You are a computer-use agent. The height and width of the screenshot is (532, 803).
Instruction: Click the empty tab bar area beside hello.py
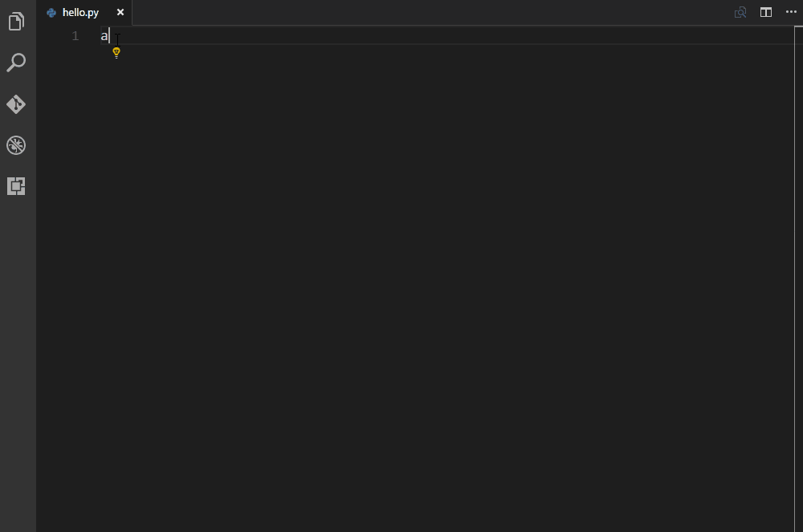(x=430, y=12)
